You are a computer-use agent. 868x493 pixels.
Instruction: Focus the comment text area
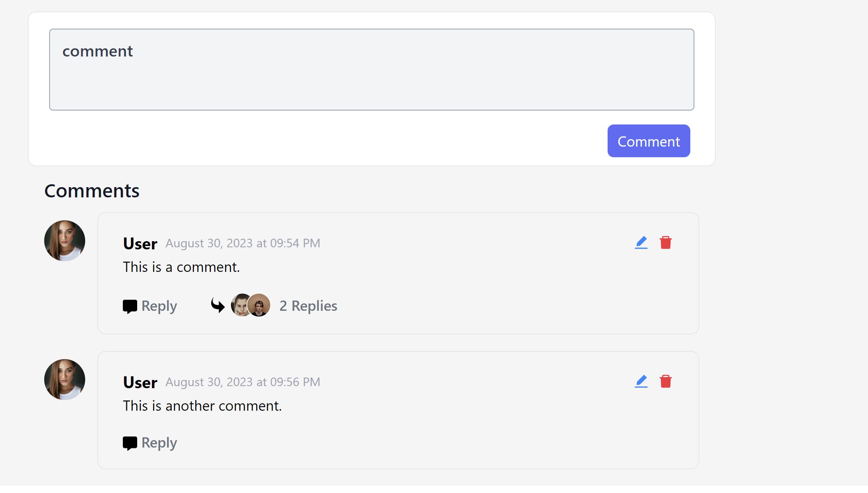[371, 70]
